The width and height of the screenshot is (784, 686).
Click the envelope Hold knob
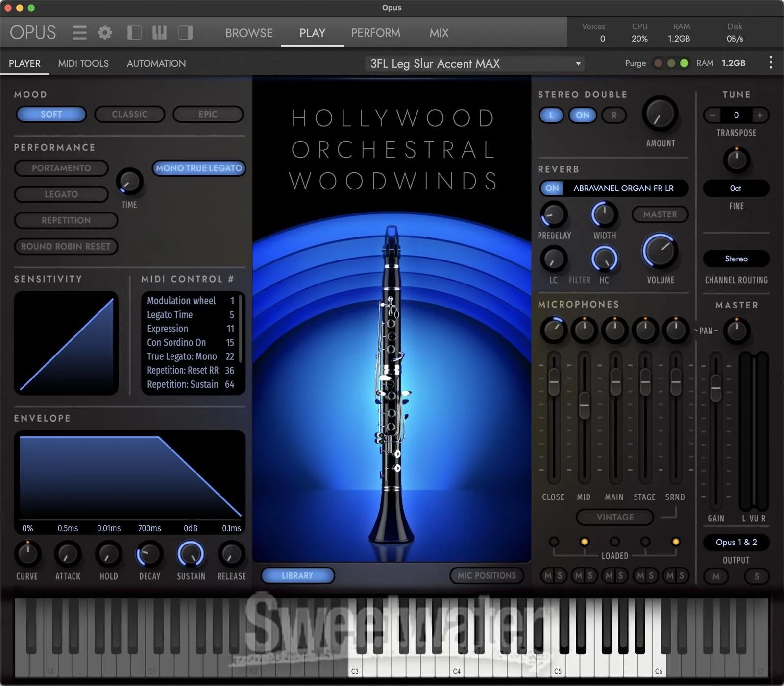click(x=108, y=554)
